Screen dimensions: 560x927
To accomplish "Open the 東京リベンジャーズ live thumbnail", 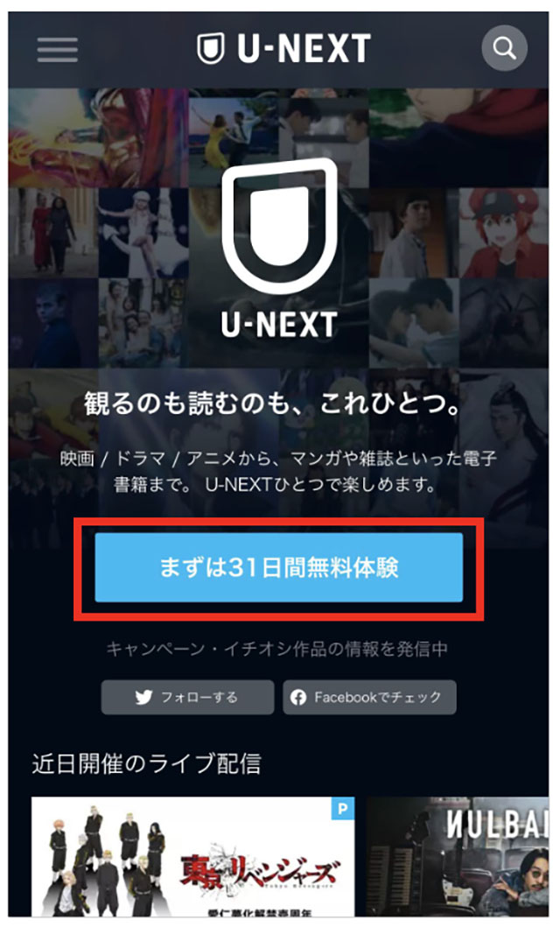I will pyautogui.click(x=193, y=857).
